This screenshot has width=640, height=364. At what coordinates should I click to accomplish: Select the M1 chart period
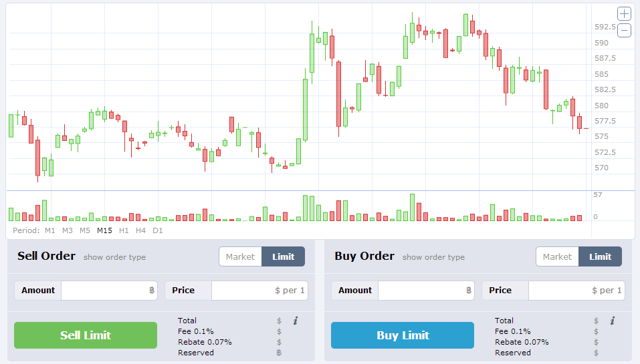pyautogui.click(x=50, y=230)
